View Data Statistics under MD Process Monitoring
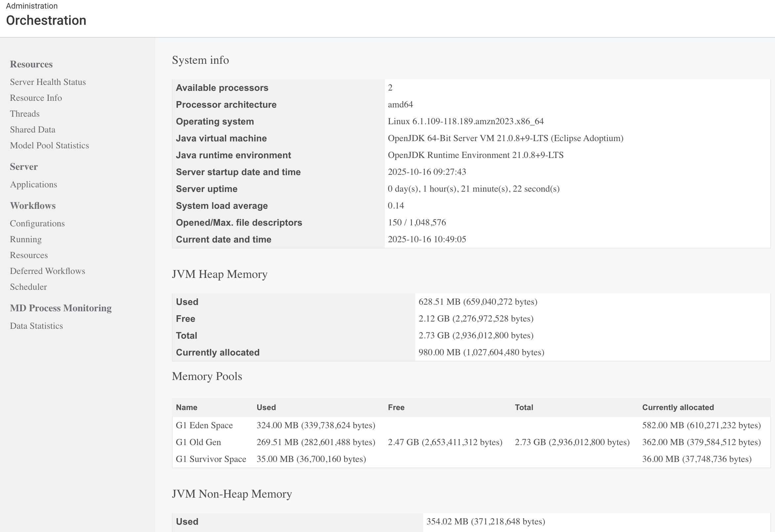Screen dimensions: 775x532 [36, 326]
